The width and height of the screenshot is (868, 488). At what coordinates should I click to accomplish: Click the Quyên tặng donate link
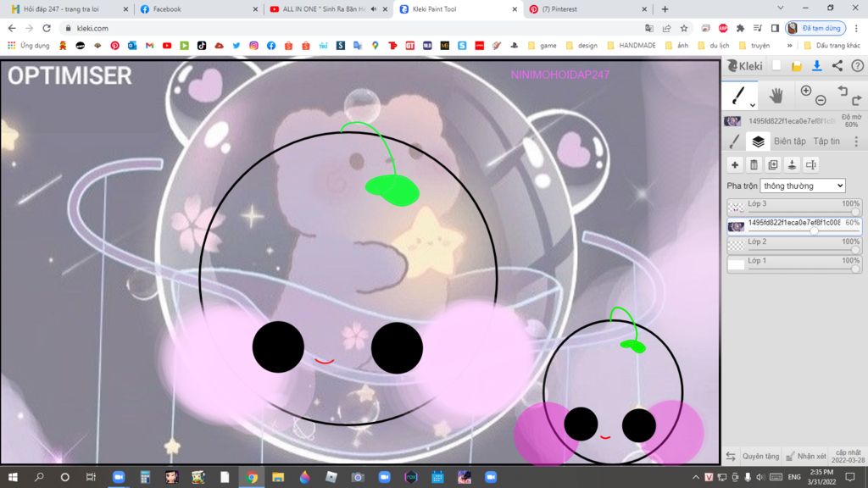(760, 457)
